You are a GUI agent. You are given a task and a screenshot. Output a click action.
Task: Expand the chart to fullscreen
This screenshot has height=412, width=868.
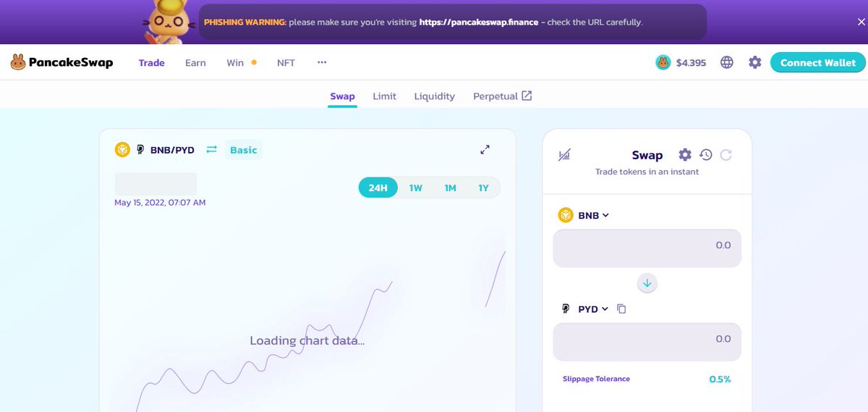point(485,150)
